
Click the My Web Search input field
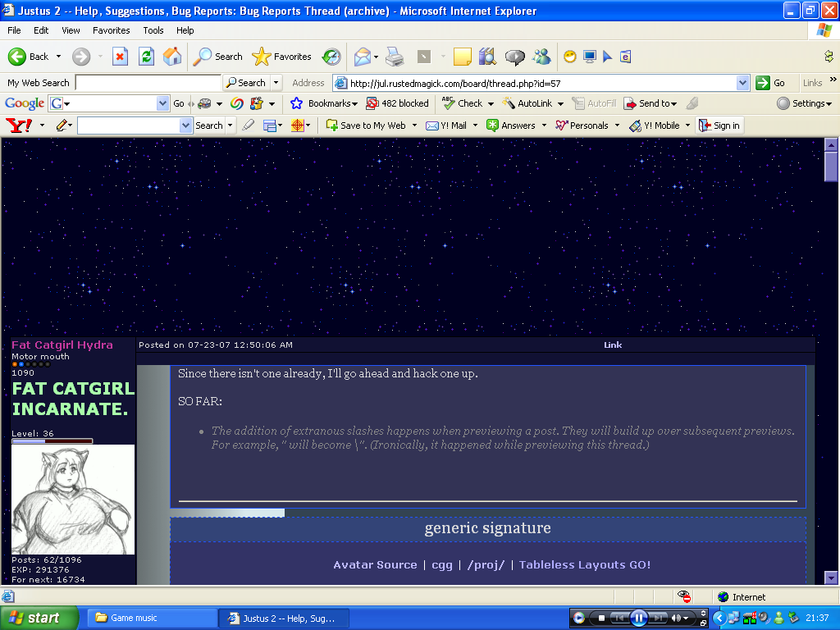coord(148,83)
